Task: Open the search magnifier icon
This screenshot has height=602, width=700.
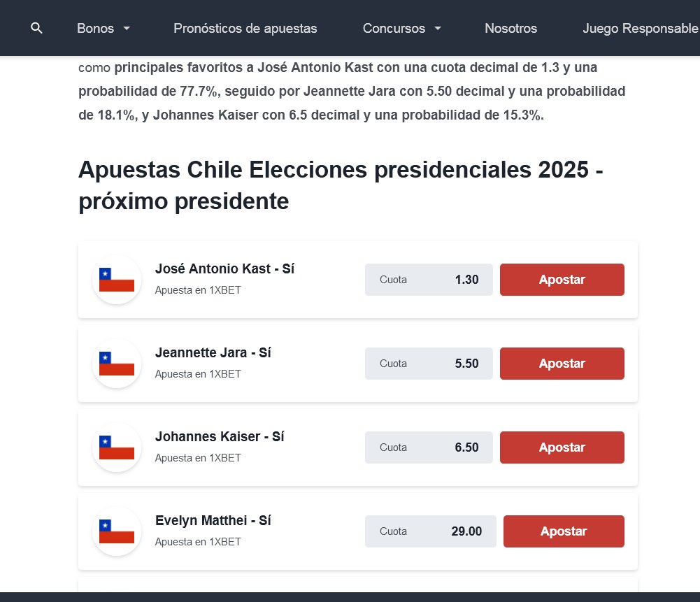Action: pyautogui.click(x=37, y=28)
